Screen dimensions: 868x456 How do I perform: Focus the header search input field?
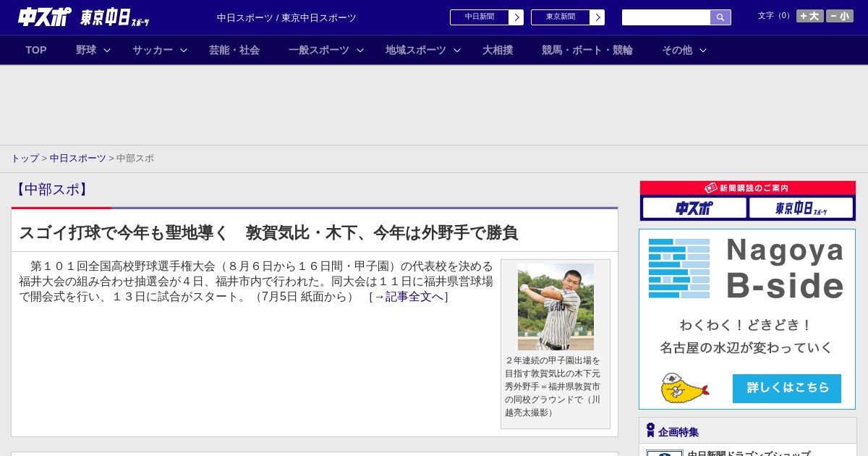pyautogui.click(x=666, y=17)
